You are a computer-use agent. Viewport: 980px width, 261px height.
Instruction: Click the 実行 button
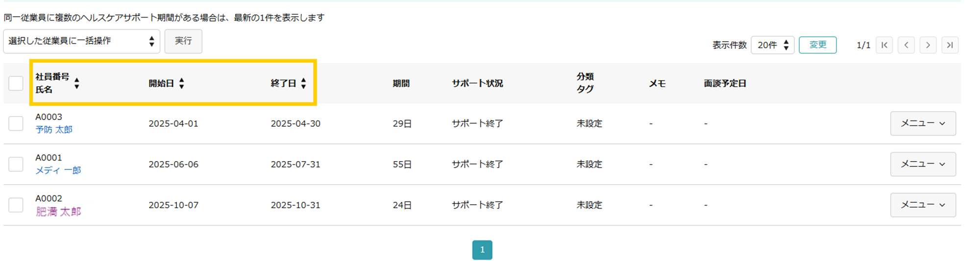[183, 41]
